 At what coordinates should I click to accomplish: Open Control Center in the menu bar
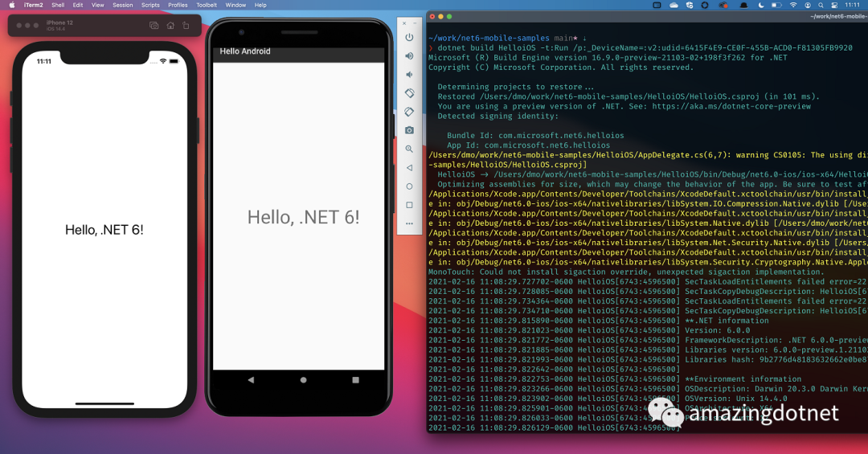(834, 5)
